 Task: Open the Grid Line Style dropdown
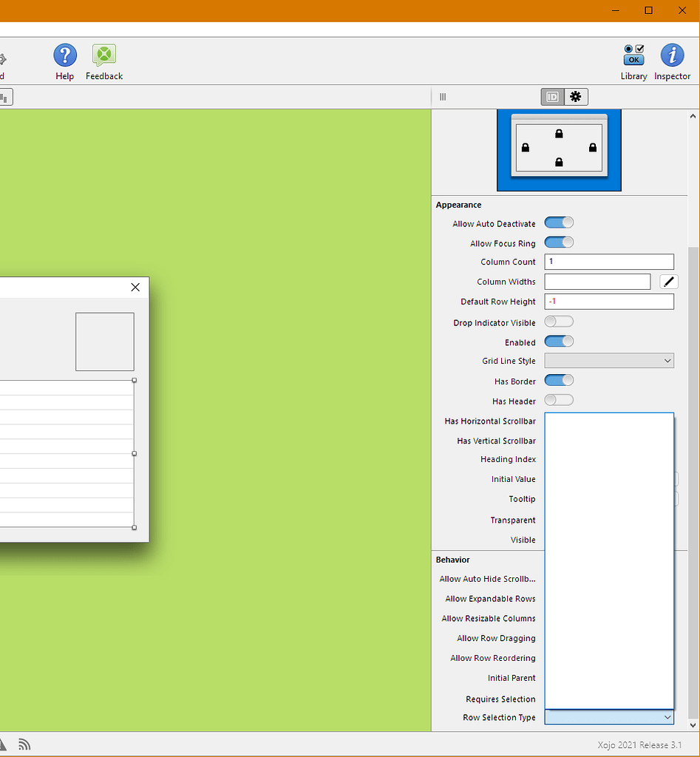coord(608,361)
